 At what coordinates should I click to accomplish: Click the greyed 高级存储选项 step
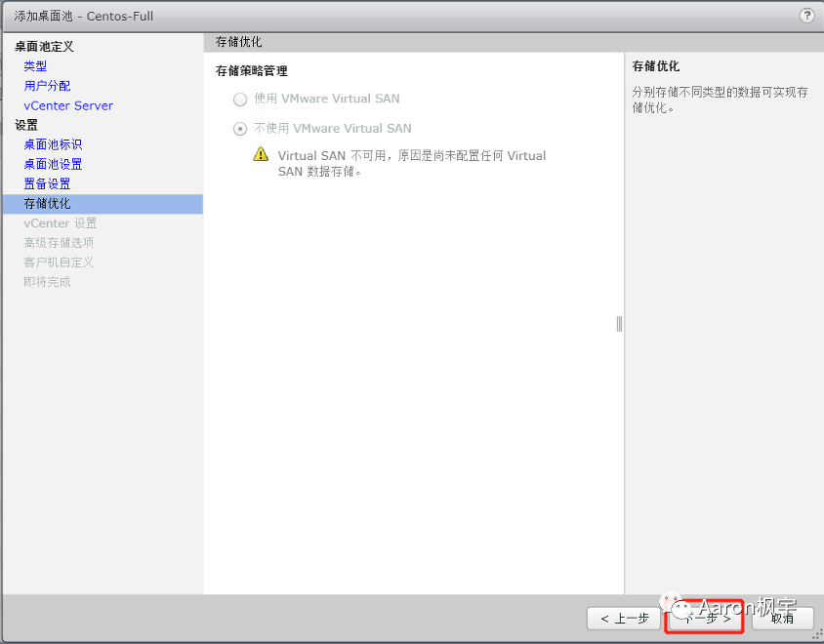click(59, 243)
